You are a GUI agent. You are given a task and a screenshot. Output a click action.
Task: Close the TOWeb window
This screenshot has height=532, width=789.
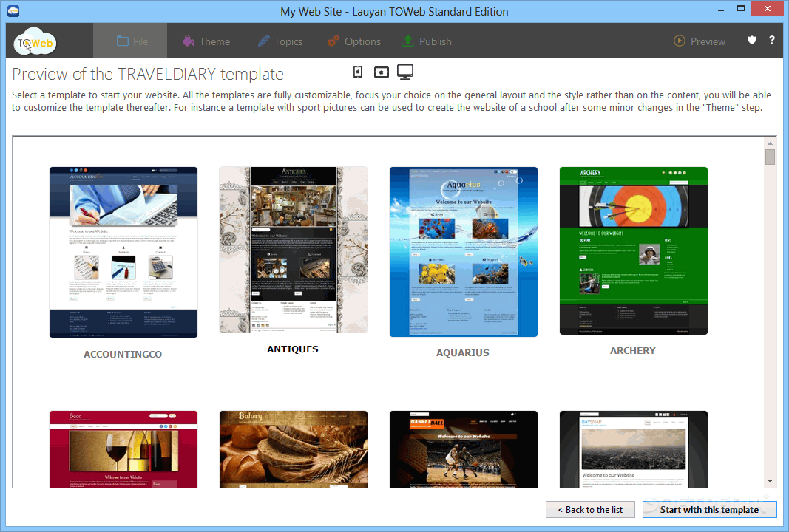(x=768, y=9)
